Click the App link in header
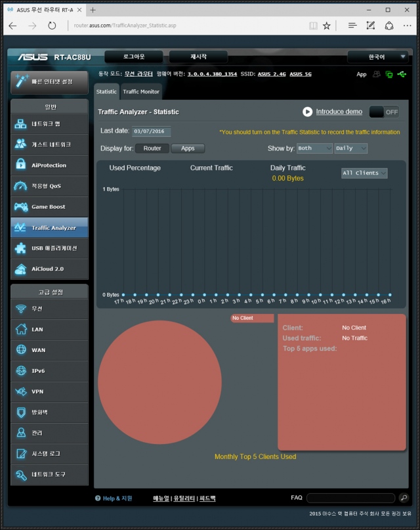 [361, 74]
